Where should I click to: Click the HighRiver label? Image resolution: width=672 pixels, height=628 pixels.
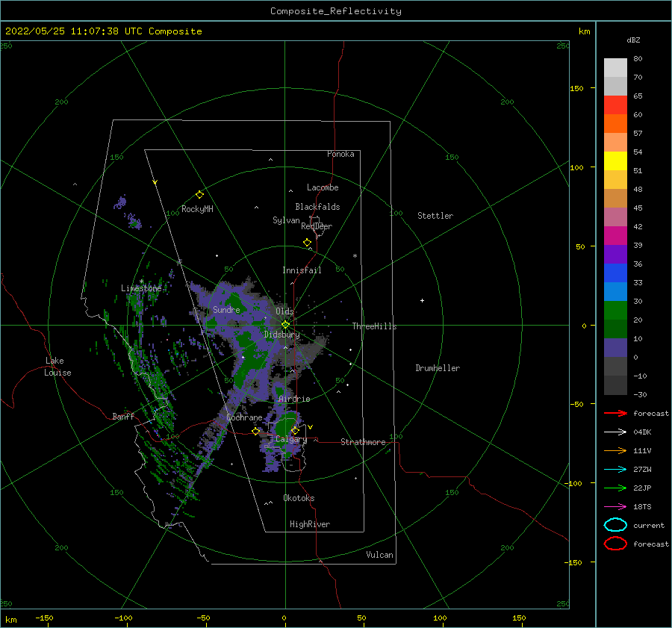coord(310,524)
